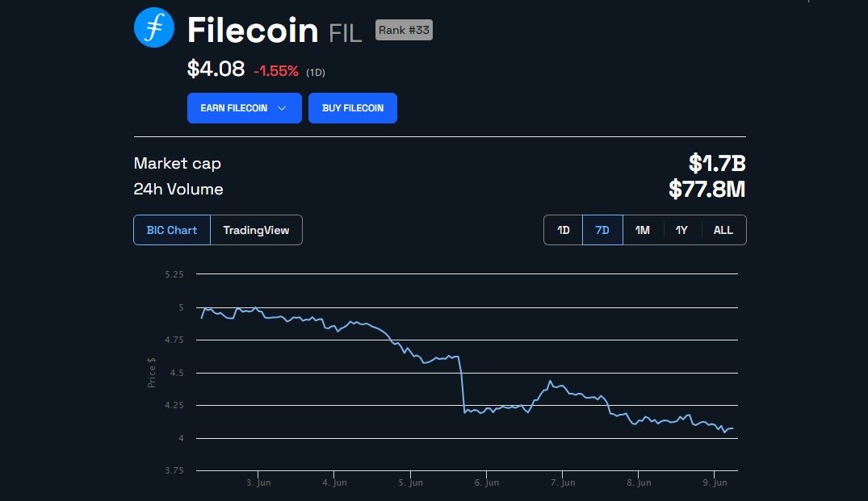Click the Filecoin logo icon
Image resolution: width=868 pixels, height=501 pixels.
154,27
